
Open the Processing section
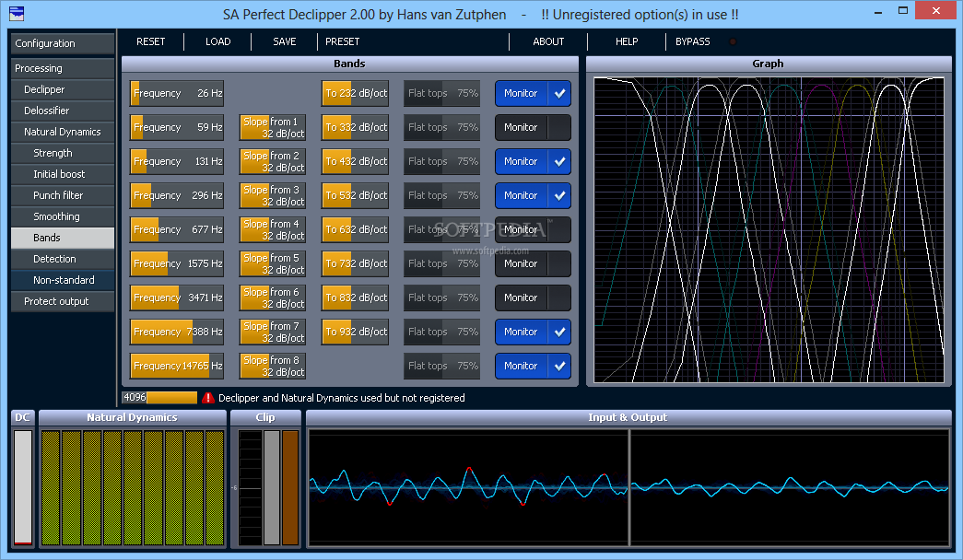point(63,68)
